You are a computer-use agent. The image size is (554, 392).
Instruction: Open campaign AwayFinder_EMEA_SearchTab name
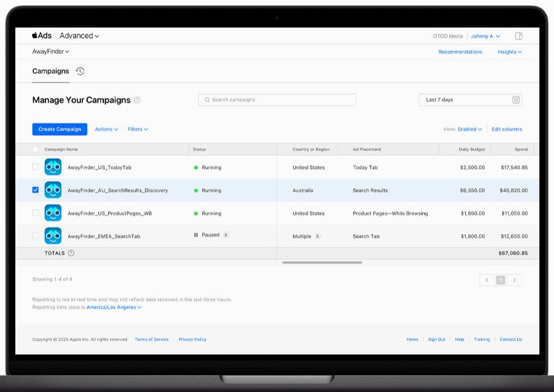(103, 236)
